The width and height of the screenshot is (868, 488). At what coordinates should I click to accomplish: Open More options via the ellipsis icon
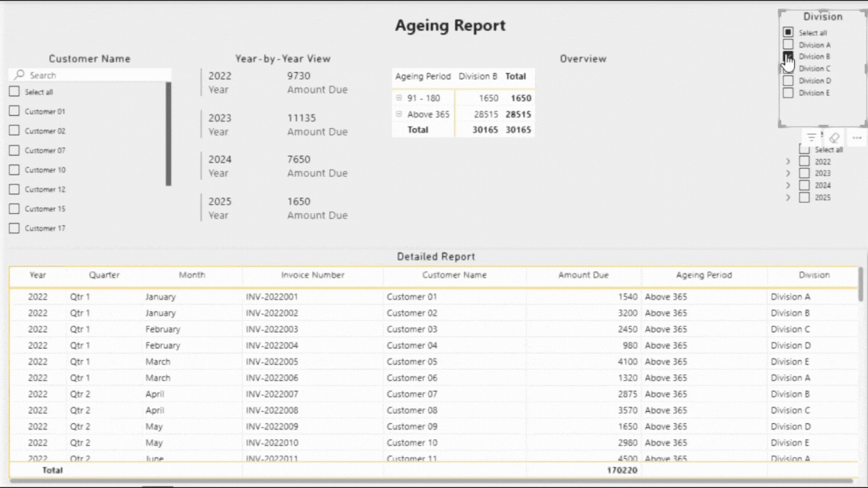(x=856, y=137)
